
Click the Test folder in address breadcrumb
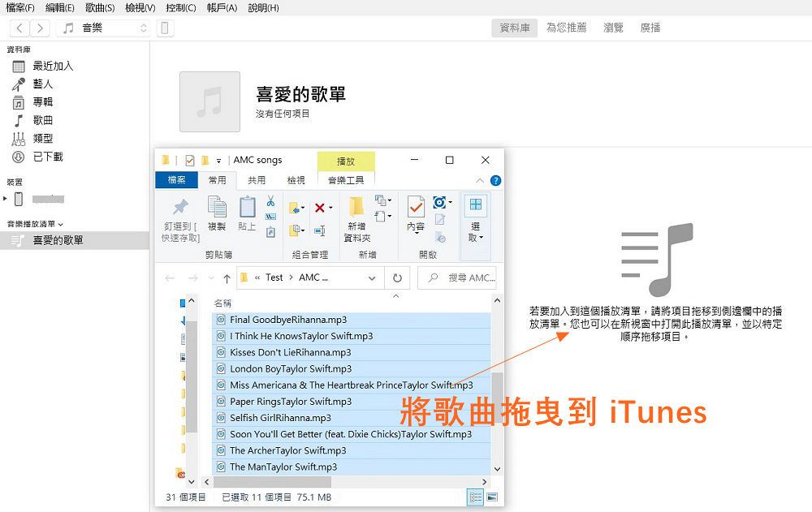pos(274,278)
